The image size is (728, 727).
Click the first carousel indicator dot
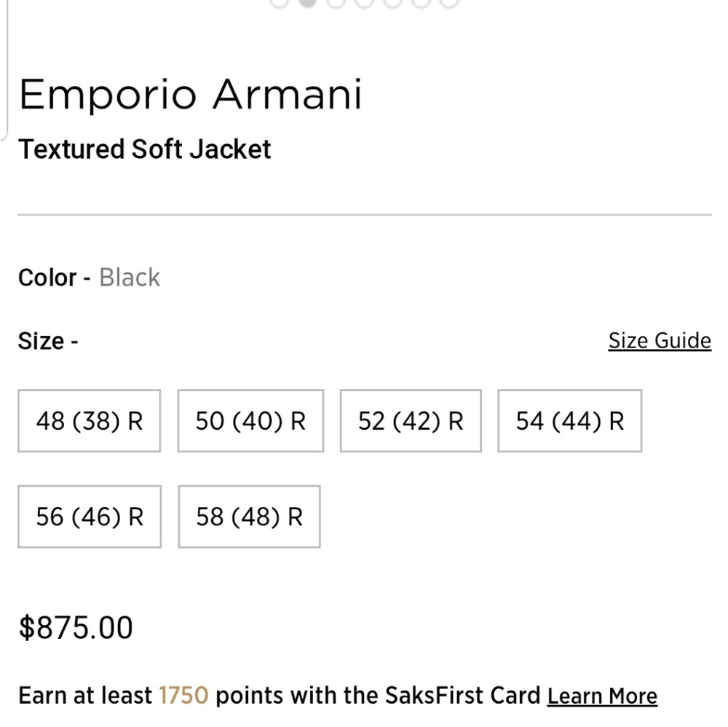279,2
